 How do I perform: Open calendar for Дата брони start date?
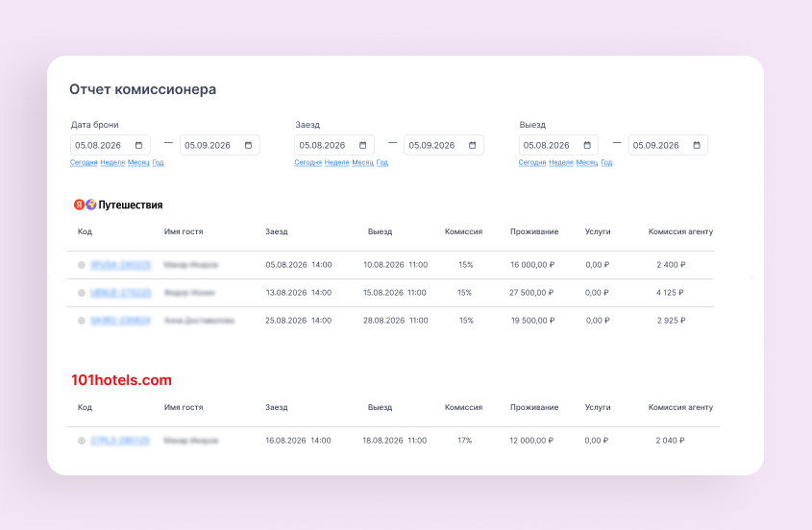click(138, 145)
